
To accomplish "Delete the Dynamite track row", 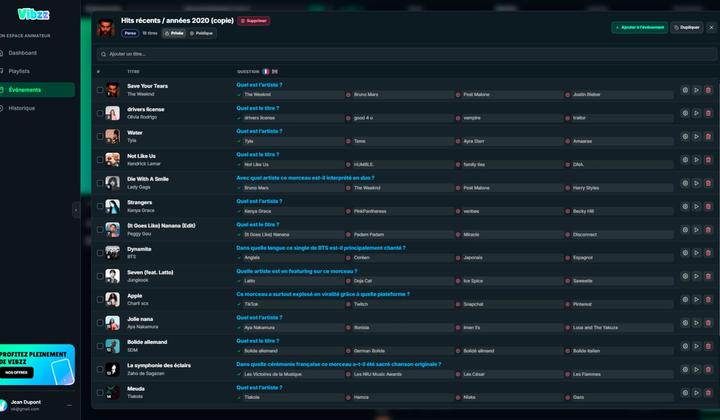I will [708, 253].
